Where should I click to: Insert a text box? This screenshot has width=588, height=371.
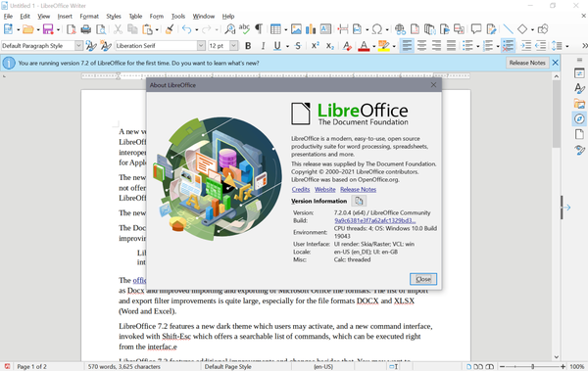[x=325, y=29]
